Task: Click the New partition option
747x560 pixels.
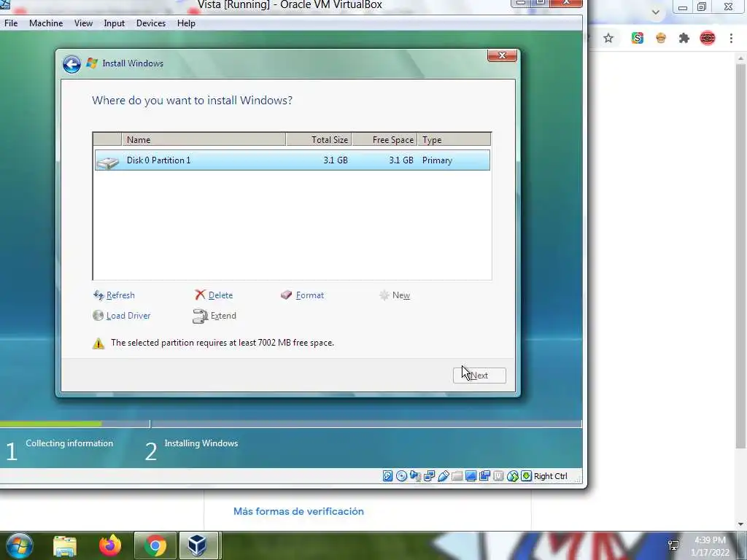Action: coord(395,295)
